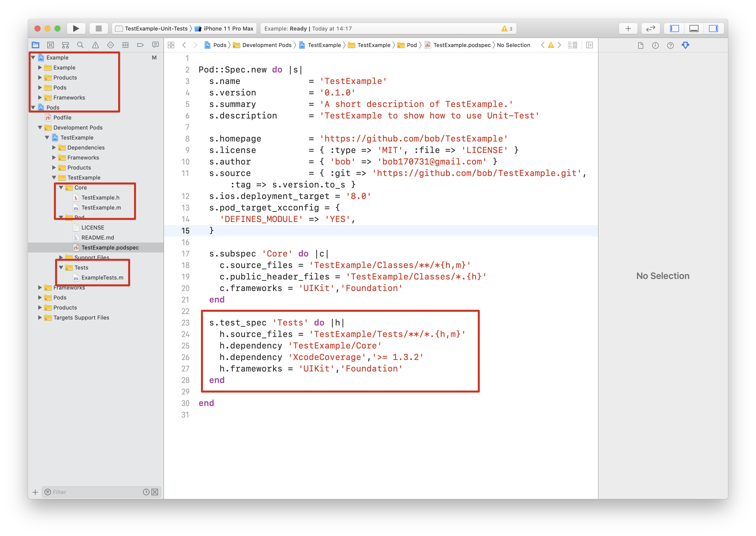Click the Run (play) button
Screen dimensions: 756x536
click(x=76, y=28)
